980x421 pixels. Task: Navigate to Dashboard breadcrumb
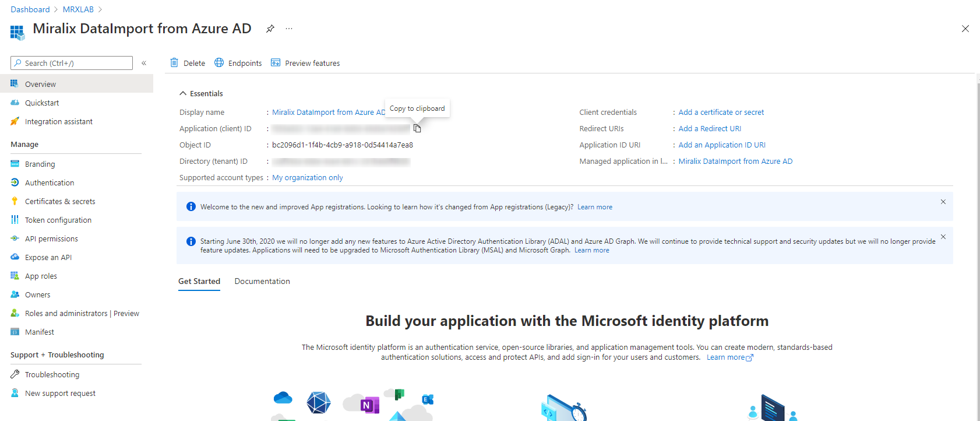30,9
